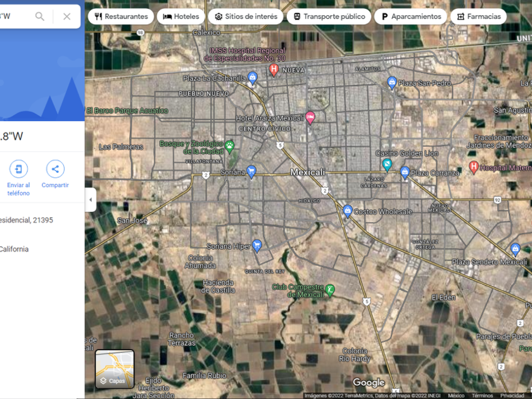Click the Las Palmeras label
Image resolution: width=532 pixels, height=399 pixels.
point(121,147)
